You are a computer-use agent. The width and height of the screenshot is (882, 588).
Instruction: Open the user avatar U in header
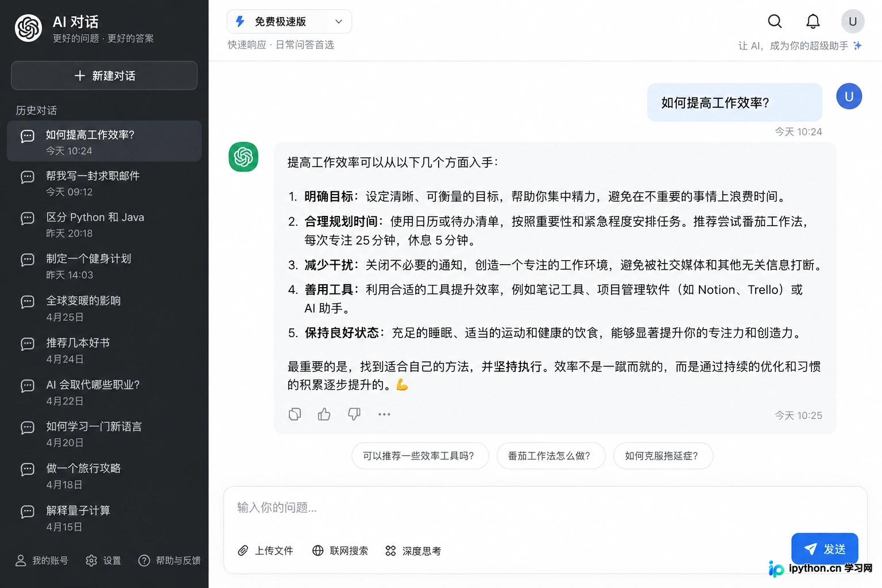click(x=853, y=22)
